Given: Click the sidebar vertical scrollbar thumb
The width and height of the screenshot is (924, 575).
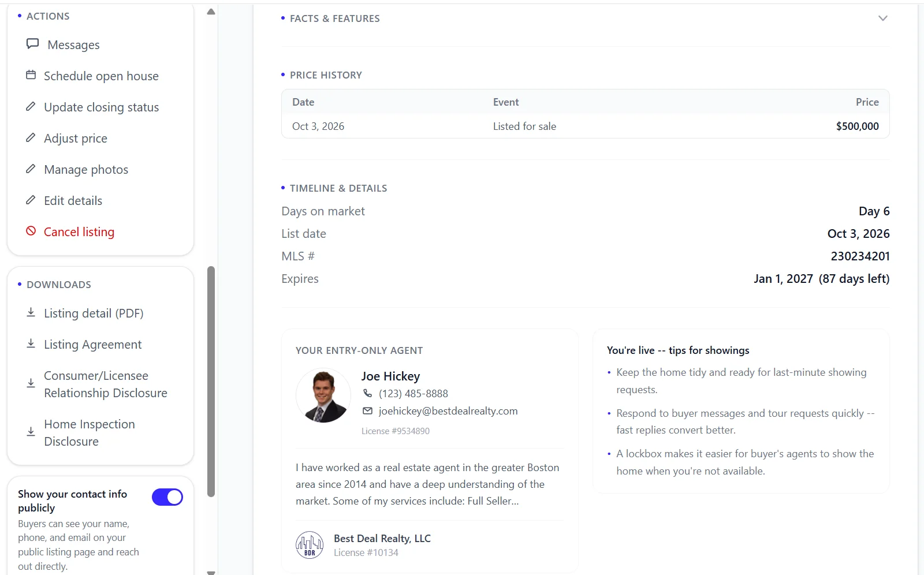Looking at the screenshot, I should (x=211, y=381).
